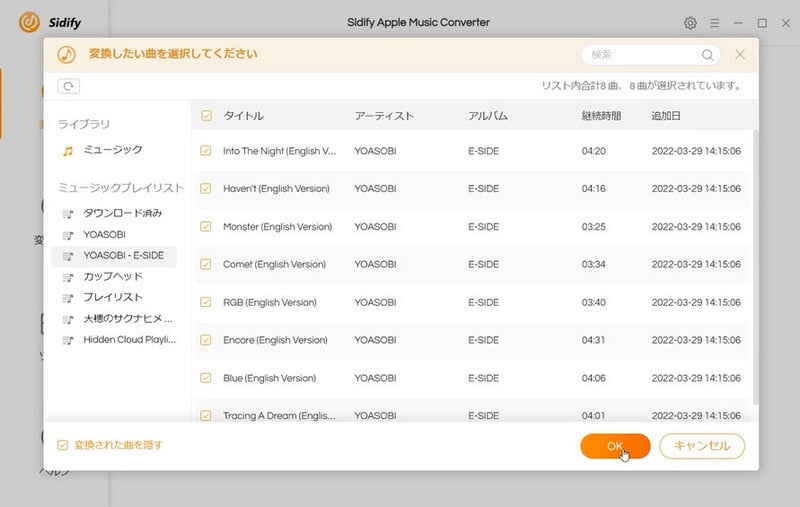Open Hidden Cloud Playlist entry

[x=130, y=340]
